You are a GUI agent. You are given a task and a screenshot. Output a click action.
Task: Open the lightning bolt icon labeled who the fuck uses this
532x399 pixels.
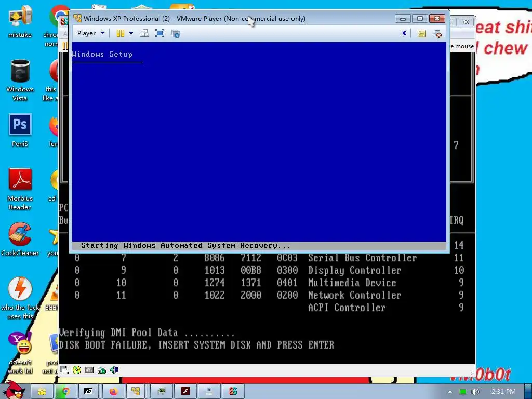coord(20,298)
